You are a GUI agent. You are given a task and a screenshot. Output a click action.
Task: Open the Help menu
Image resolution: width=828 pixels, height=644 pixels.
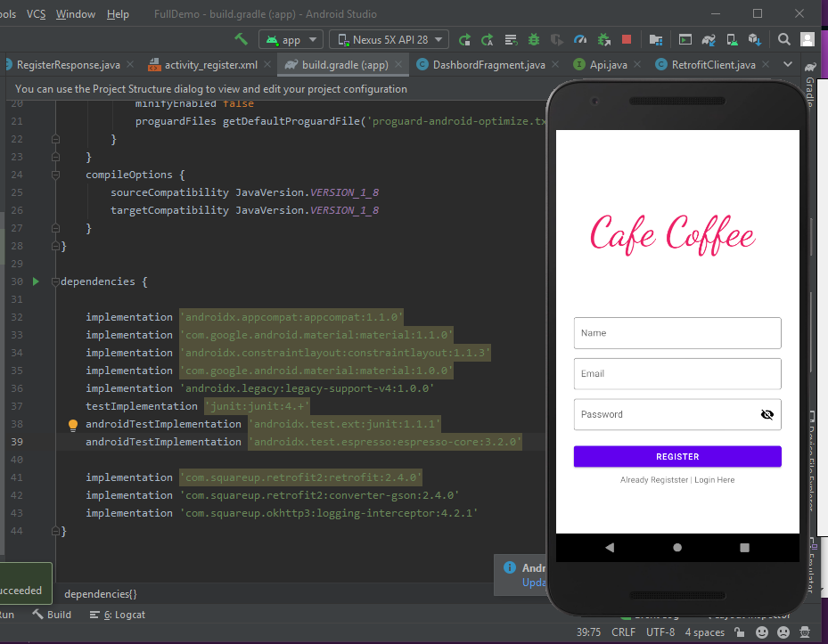(x=118, y=14)
